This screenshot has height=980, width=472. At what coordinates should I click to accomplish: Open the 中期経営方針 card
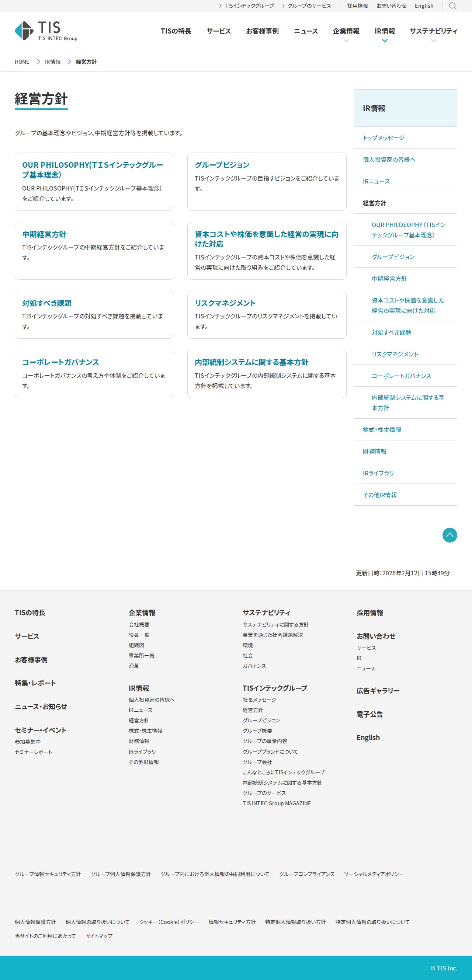pos(94,251)
